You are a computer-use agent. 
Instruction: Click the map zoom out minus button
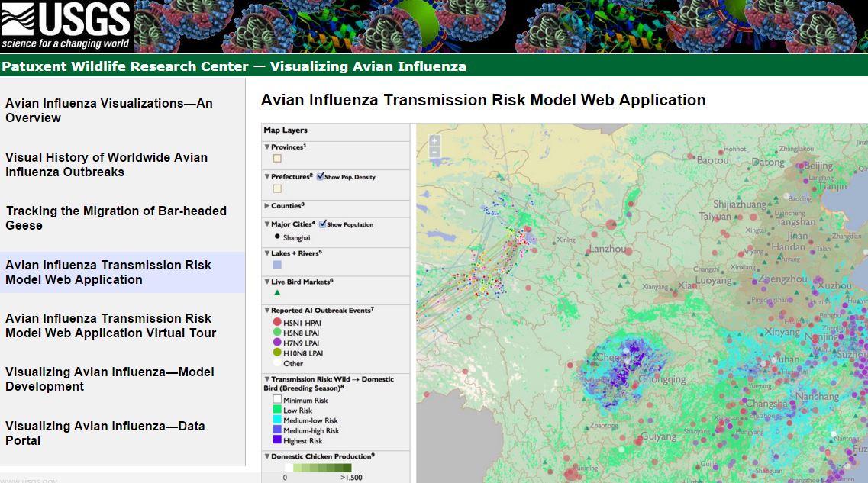click(434, 152)
